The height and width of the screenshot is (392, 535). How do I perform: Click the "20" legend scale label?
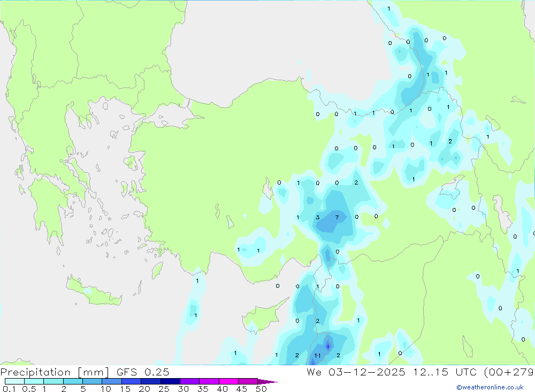click(144, 389)
